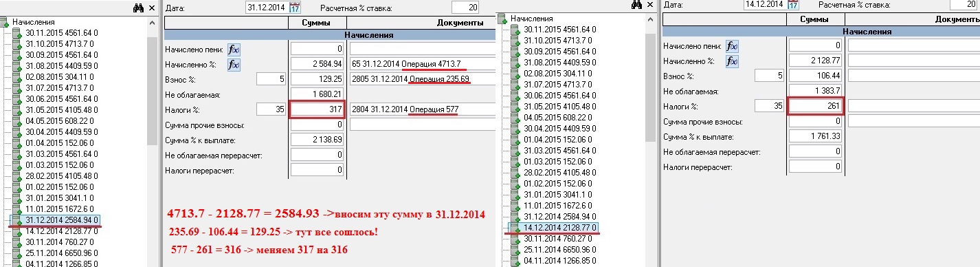Viewport: 980px width, 267px height.
Task: Click the Суммы column header in left form
Action: (x=318, y=23)
